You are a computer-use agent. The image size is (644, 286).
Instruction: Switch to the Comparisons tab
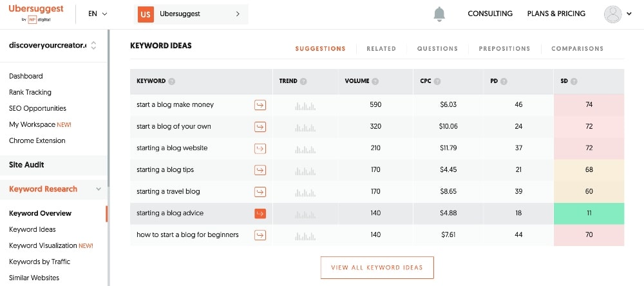point(577,48)
